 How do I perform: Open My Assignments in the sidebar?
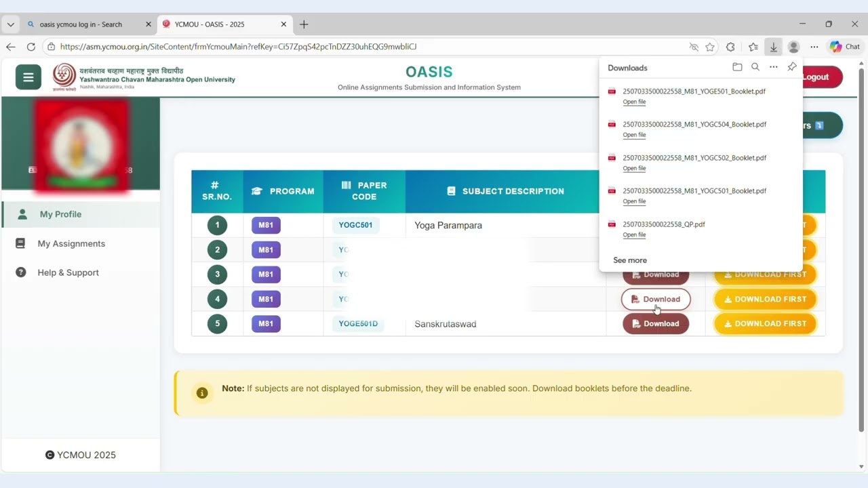pyautogui.click(x=81, y=243)
